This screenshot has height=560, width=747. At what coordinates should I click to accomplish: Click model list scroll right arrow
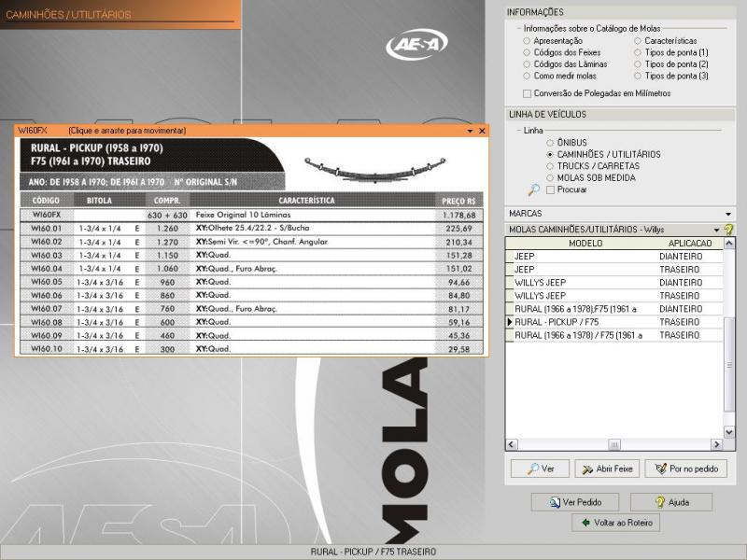pos(716,444)
